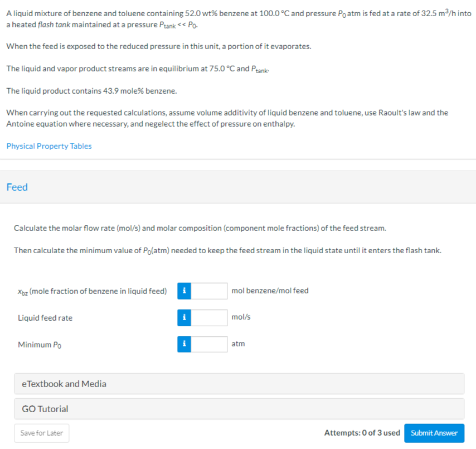Click the Minimum P0 label text
The image size is (476, 449).
click(36, 345)
